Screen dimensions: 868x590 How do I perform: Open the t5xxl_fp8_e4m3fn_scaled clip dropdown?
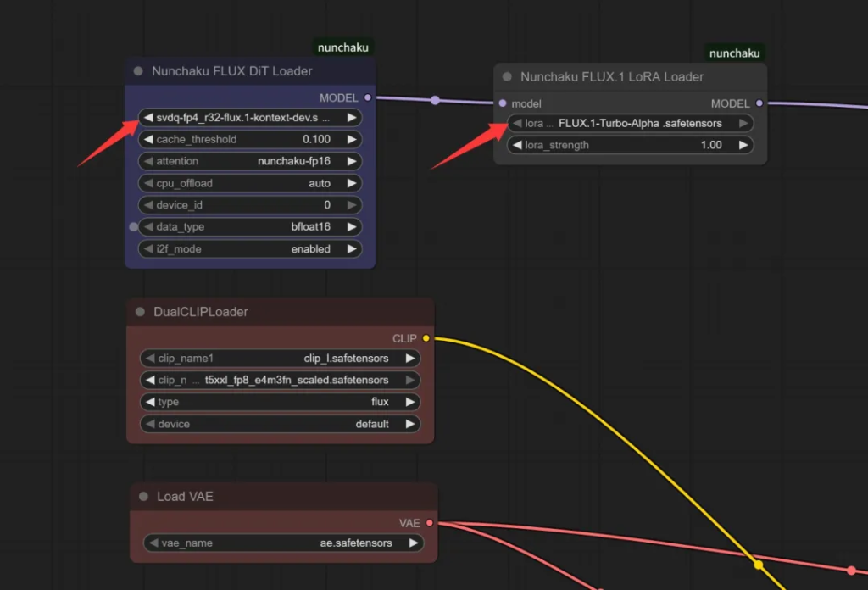pyautogui.click(x=280, y=381)
